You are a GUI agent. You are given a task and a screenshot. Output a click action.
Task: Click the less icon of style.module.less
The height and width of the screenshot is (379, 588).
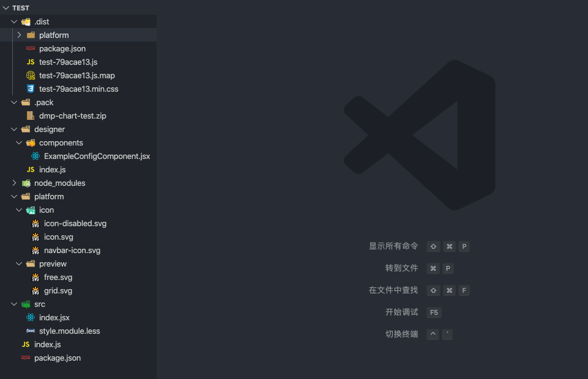(x=31, y=331)
